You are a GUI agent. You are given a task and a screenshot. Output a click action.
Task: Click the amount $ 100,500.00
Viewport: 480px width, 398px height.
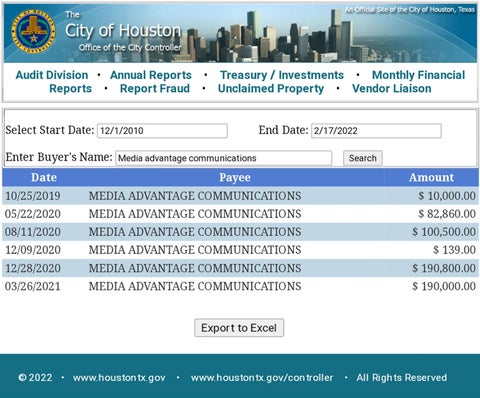click(x=444, y=232)
